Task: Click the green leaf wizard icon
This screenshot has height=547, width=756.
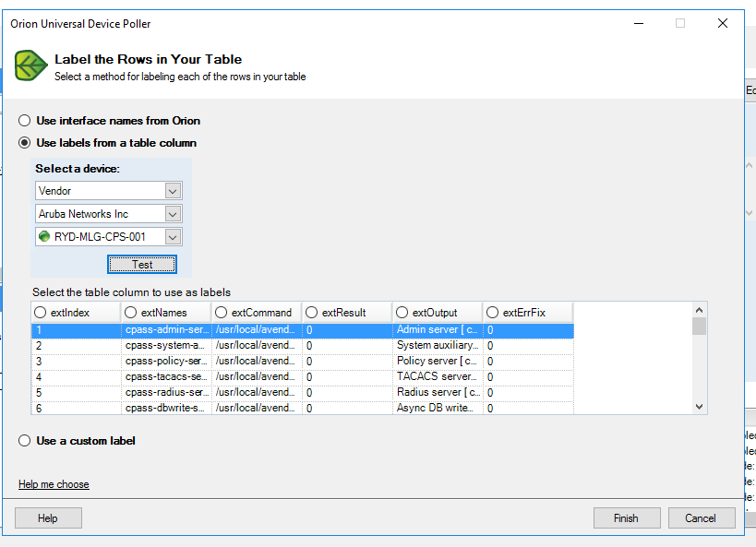Action: point(30,65)
